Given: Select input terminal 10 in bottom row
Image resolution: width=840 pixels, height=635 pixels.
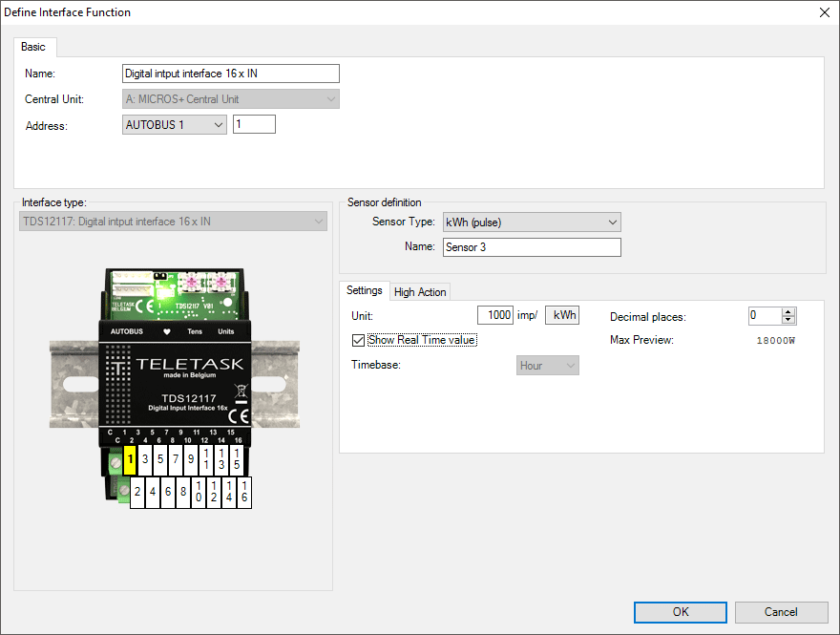Looking at the screenshot, I should pyautogui.click(x=199, y=492).
